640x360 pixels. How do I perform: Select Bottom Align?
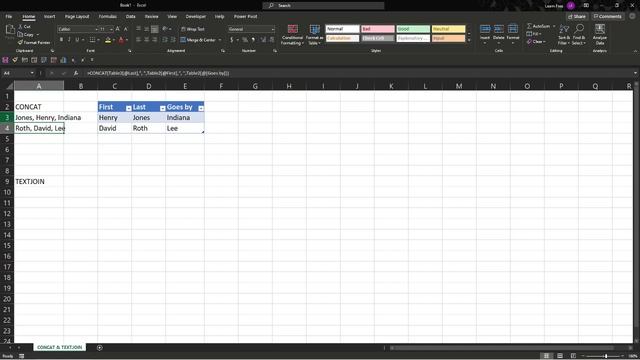(154, 29)
